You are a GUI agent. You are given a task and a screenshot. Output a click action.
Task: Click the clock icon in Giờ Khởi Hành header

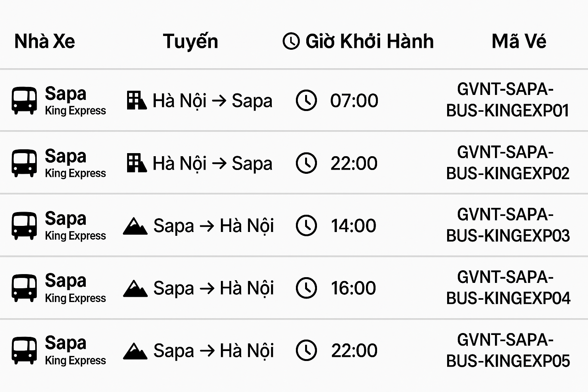[291, 41]
